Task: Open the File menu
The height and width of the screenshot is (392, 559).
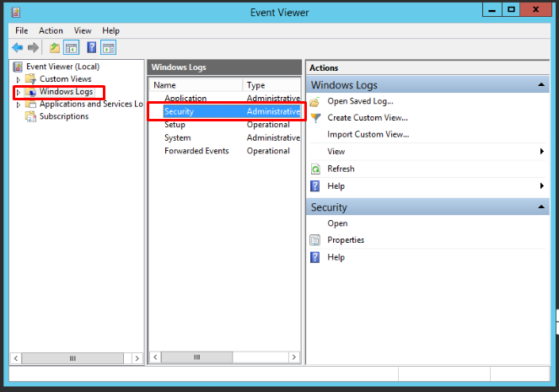Action: 22,30
